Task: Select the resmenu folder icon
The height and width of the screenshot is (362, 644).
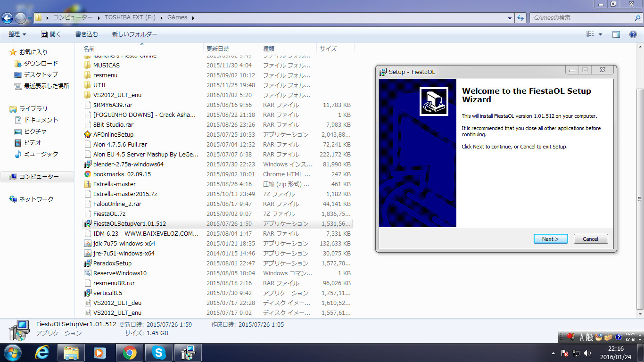Action: click(87, 75)
